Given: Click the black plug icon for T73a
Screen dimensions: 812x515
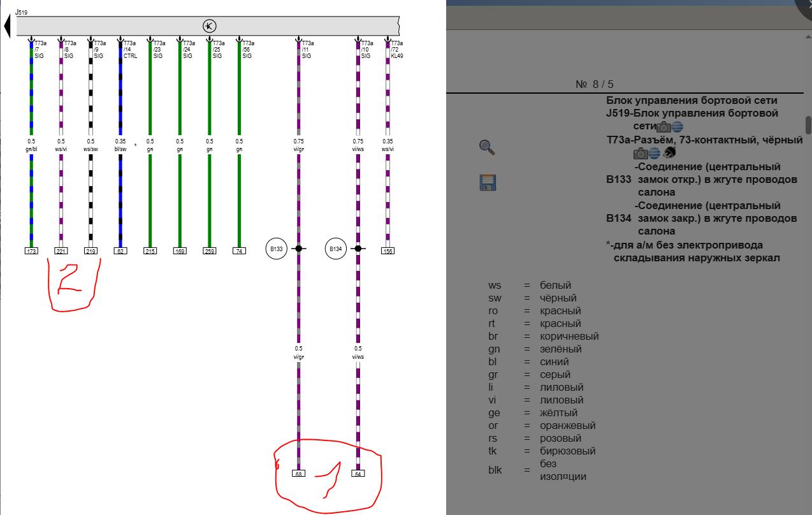Looking at the screenshot, I should (669, 153).
